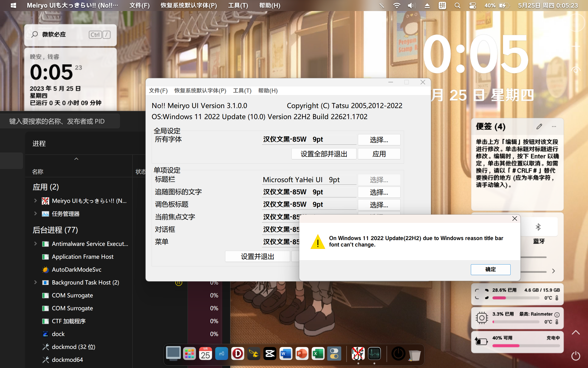The image size is (588, 368).
Task: Open the red D app in dock
Action: tap(237, 354)
